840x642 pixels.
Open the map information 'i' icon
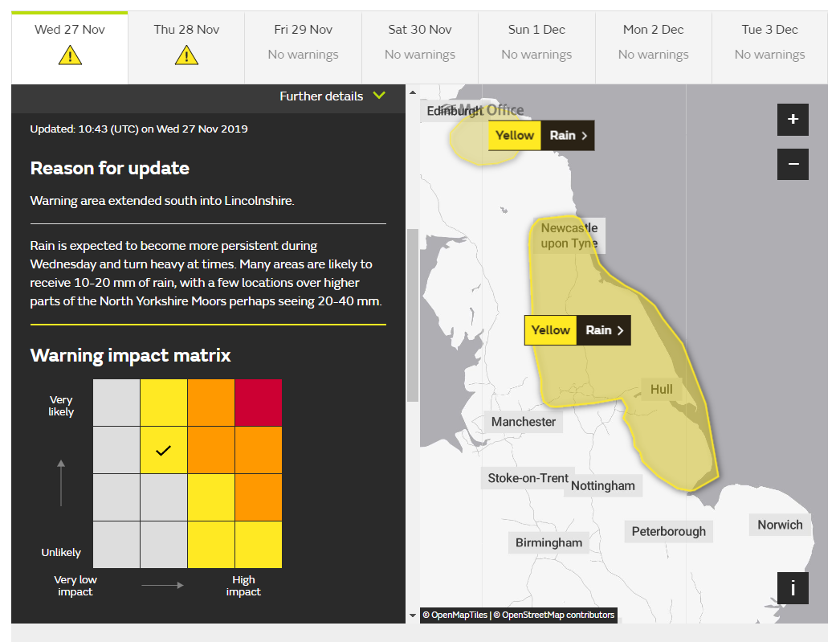coord(793,587)
